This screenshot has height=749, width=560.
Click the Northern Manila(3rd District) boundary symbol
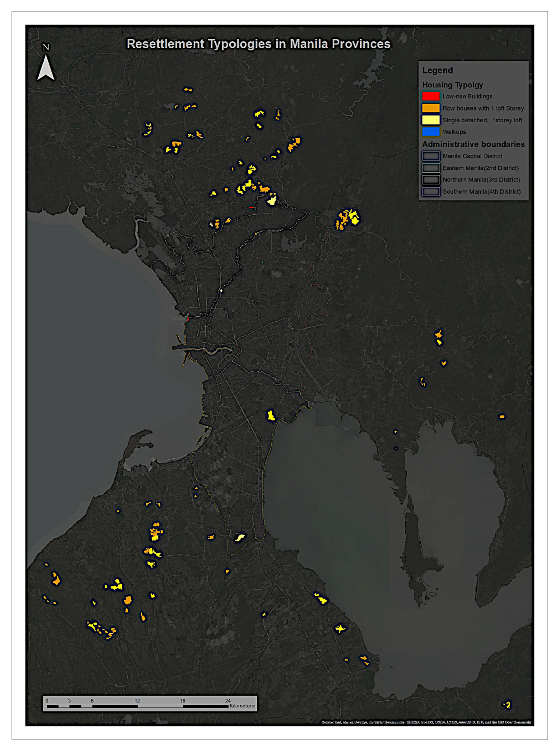tap(431, 179)
